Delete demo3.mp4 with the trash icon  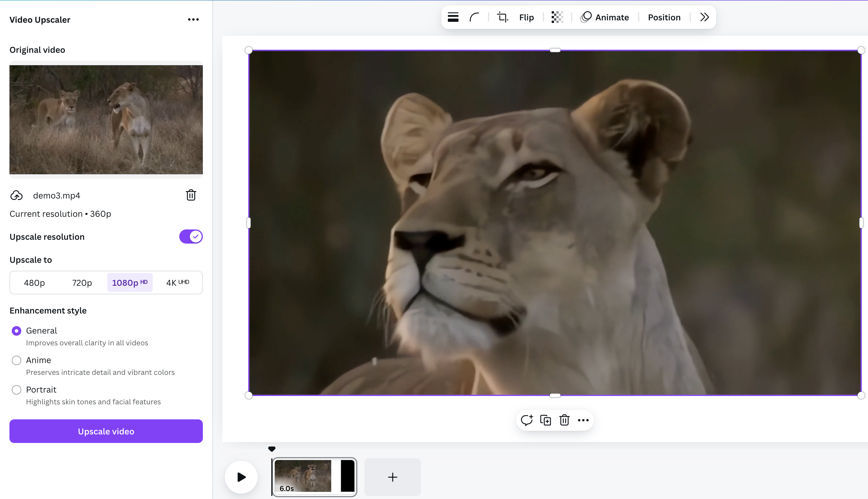pyautogui.click(x=191, y=195)
